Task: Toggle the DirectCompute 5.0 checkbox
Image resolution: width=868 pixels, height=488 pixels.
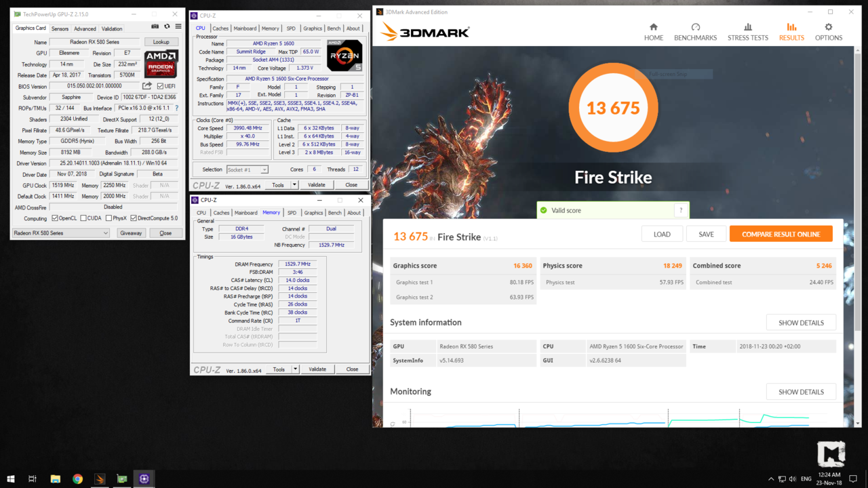Action: [134, 218]
